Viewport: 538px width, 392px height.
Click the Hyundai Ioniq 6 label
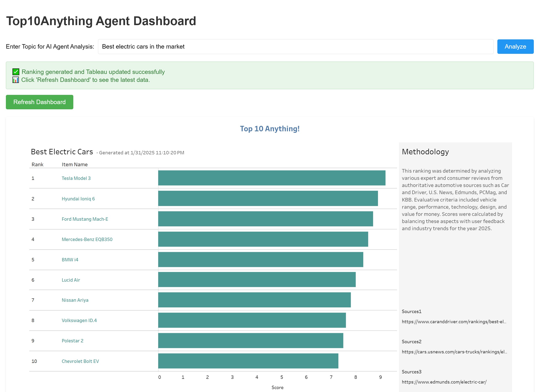[x=78, y=199]
